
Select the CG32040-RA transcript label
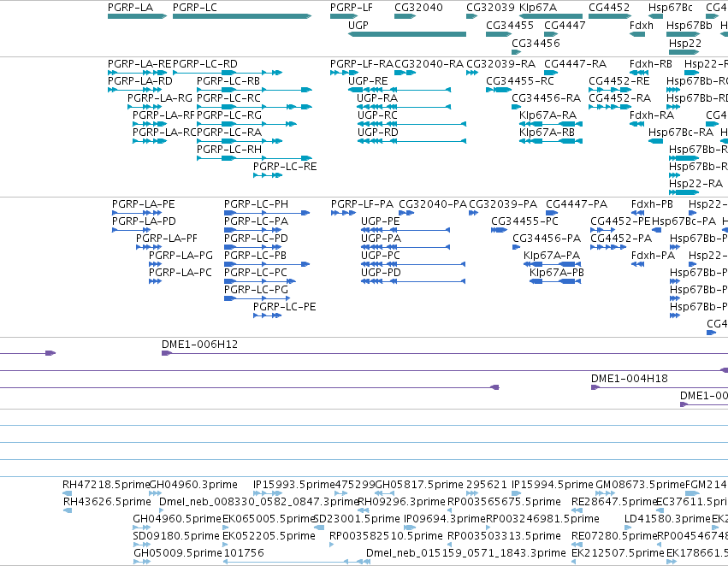[x=429, y=64]
